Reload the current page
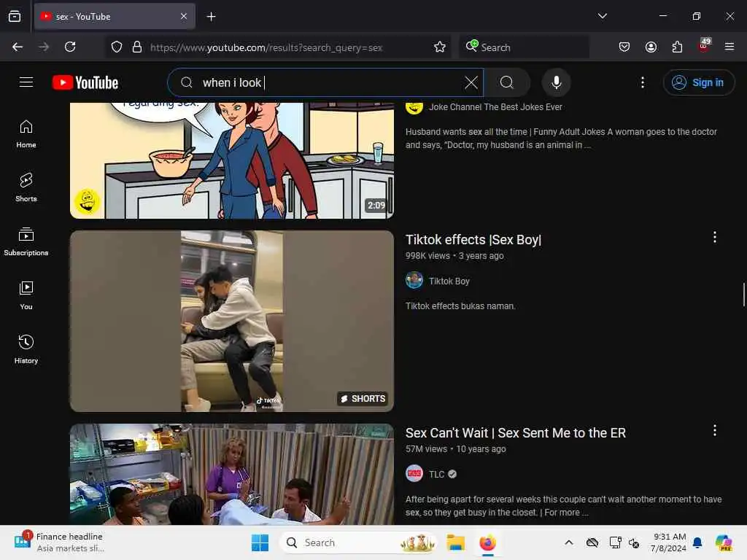 click(70, 47)
